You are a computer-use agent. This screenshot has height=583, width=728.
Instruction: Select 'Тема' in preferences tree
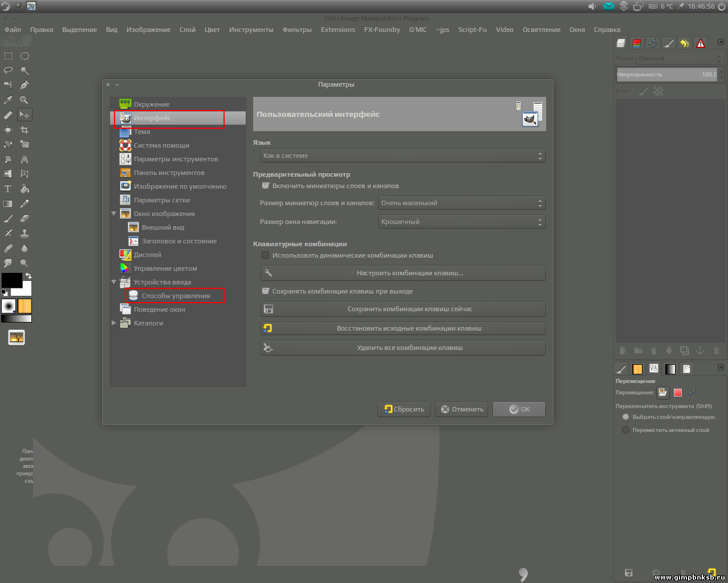(142, 132)
